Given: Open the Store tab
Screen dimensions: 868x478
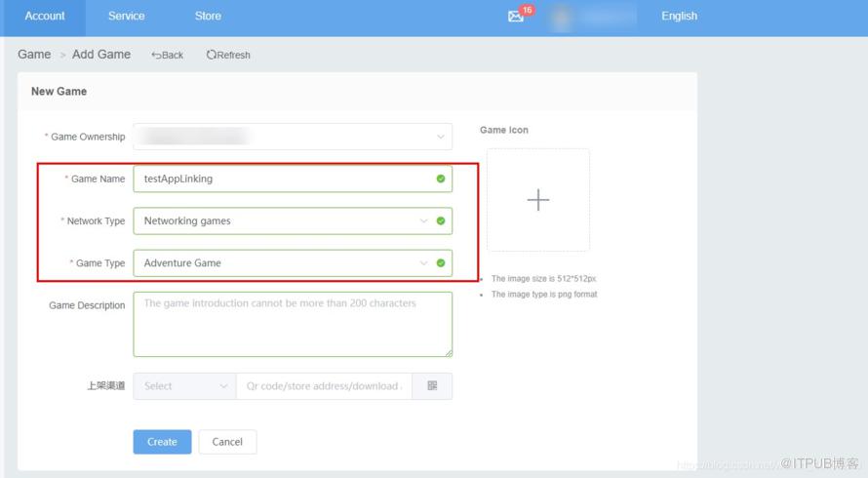Looking at the screenshot, I should point(208,16).
